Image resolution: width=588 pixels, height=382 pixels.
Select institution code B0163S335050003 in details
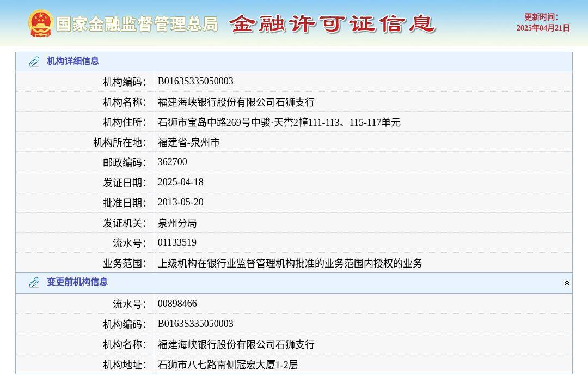click(195, 81)
